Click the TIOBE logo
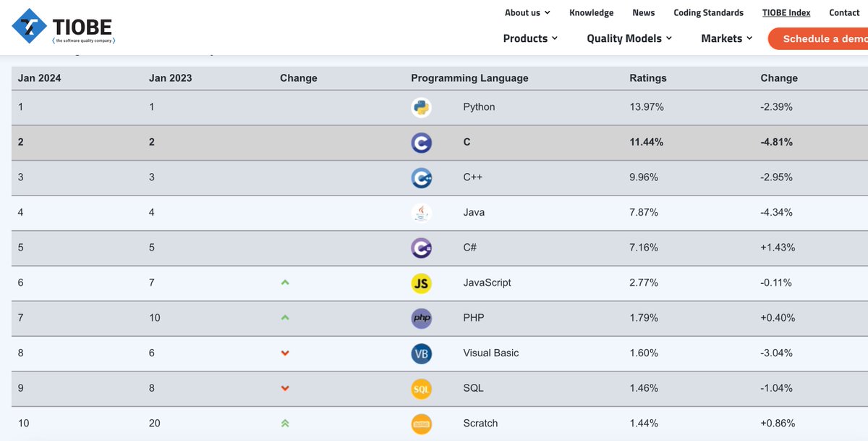 point(63,28)
